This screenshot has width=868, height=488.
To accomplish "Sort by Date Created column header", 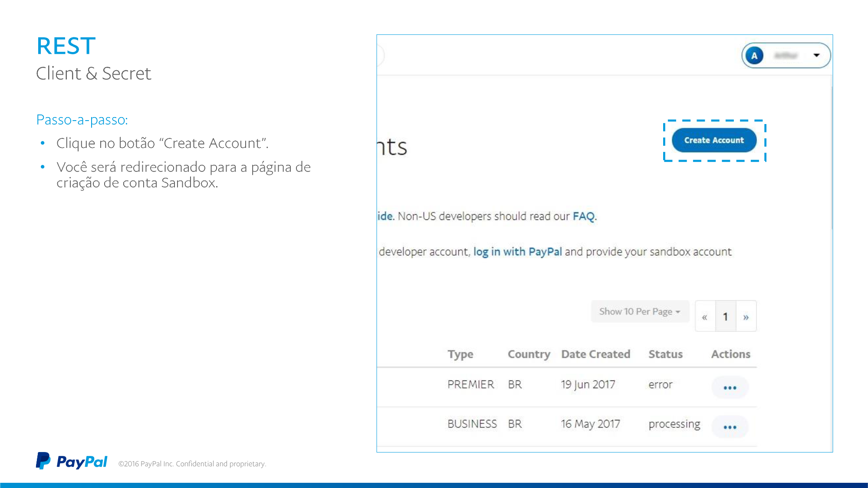I will (x=595, y=354).
